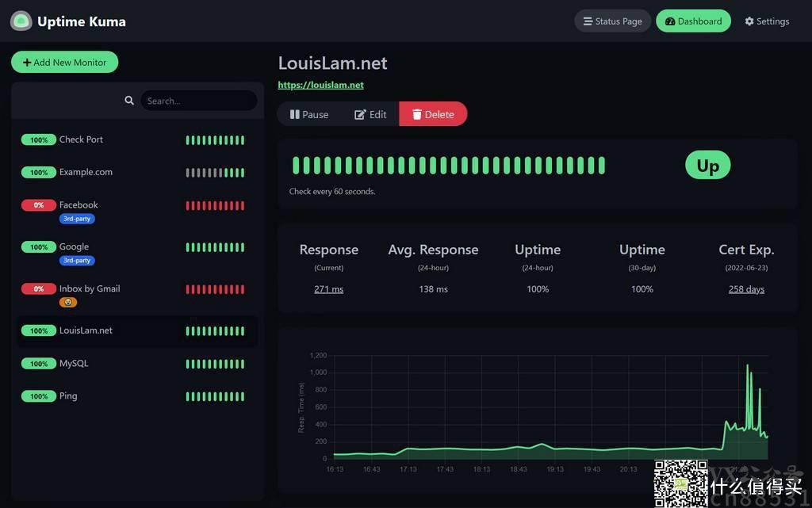This screenshot has width=812, height=508.
Task: Open the Status Page view
Action: tap(612, 21)
